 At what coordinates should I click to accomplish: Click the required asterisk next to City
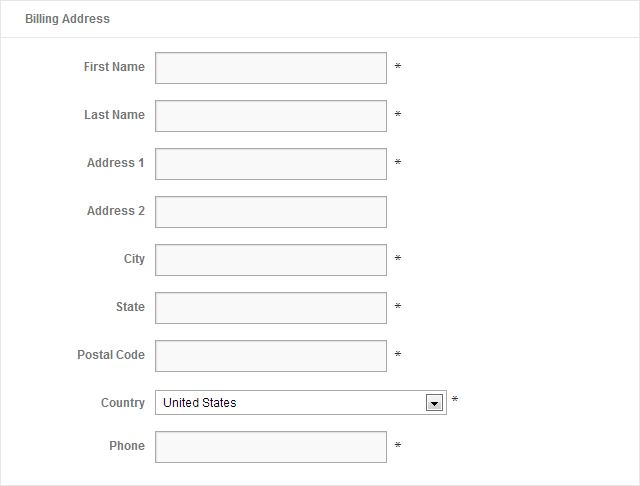pos(398,259)
